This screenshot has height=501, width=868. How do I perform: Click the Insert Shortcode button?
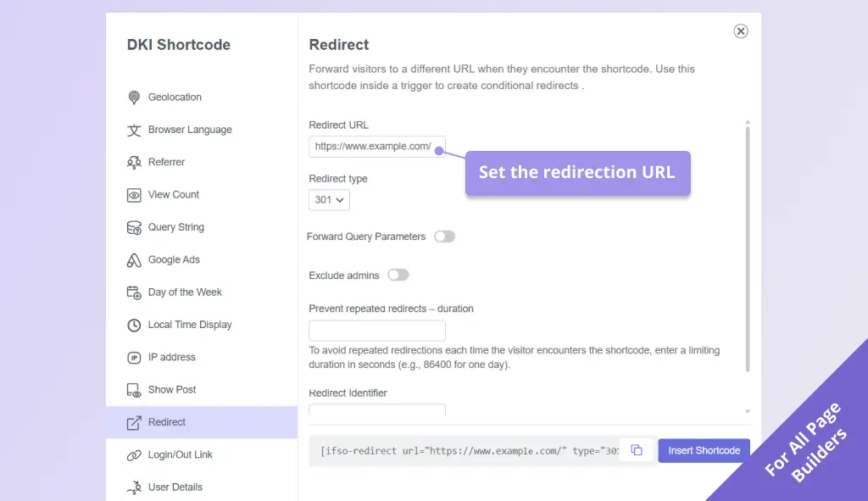[703, 450]
